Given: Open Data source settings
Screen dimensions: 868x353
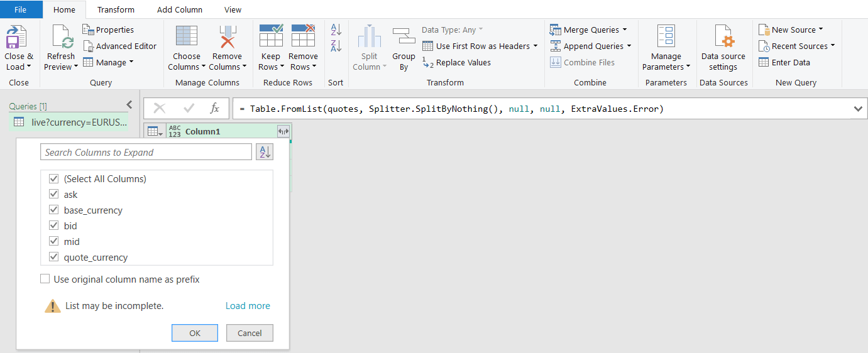Looking at the screenshot, I should pos(723,38).
